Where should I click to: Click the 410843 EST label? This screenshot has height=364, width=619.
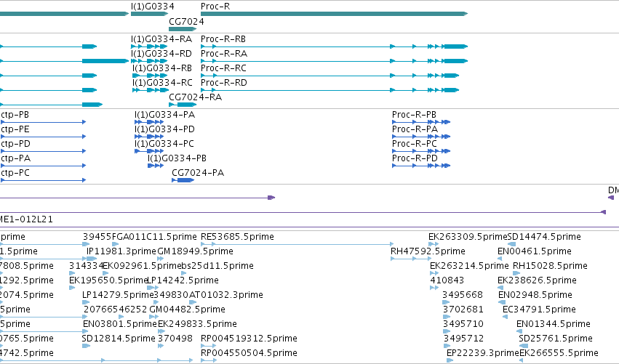click(447, 280)
